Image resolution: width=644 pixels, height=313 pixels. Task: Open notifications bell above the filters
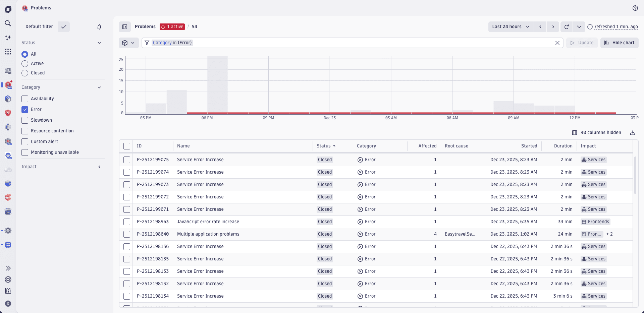click(99, 27)
